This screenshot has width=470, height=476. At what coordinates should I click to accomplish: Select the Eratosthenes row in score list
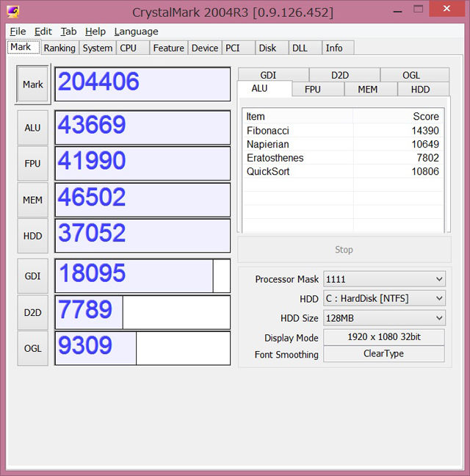[x=343, y=158]
